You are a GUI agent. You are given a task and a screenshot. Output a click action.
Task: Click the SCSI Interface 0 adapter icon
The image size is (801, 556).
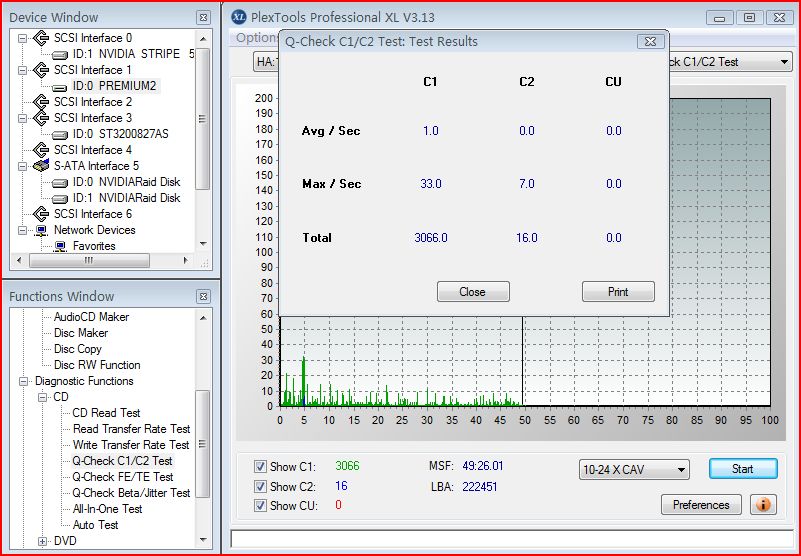(41, 38)
